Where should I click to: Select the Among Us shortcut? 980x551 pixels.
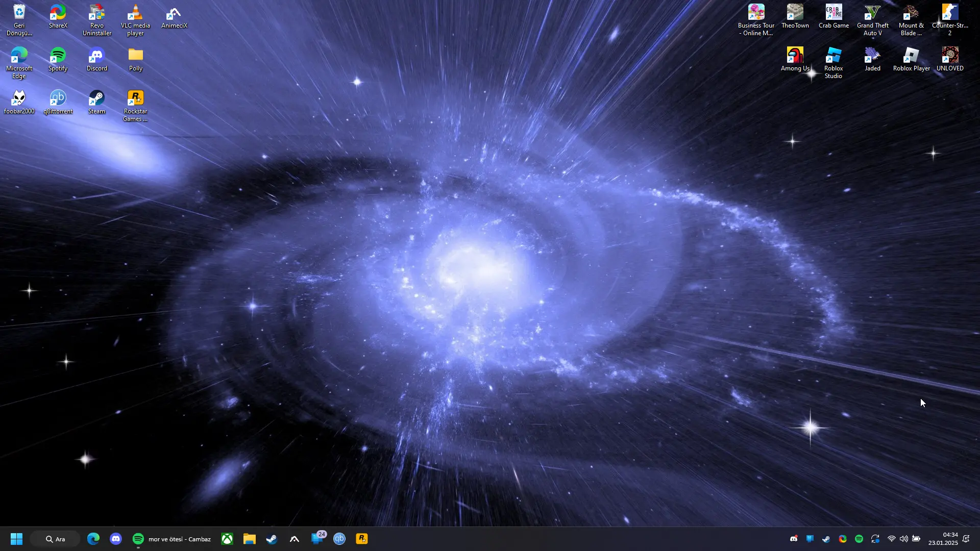tap(795, 59)
